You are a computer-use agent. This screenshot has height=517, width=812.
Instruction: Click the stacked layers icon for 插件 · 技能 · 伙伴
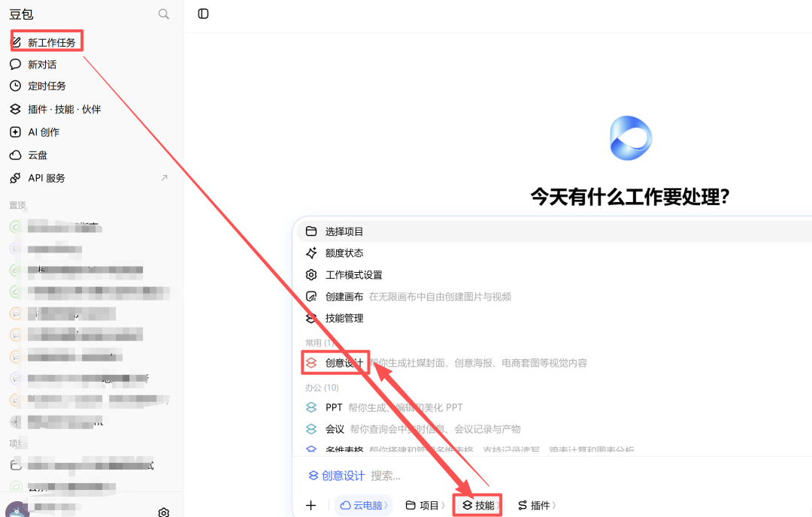pyautogui.click(x=16, y=109)
